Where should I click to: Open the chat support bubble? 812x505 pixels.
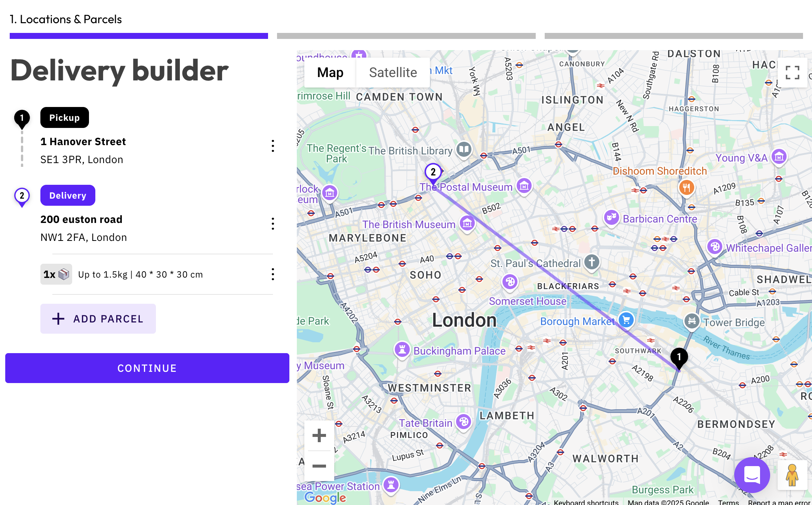pyautogui.click(x=752, y=475)
